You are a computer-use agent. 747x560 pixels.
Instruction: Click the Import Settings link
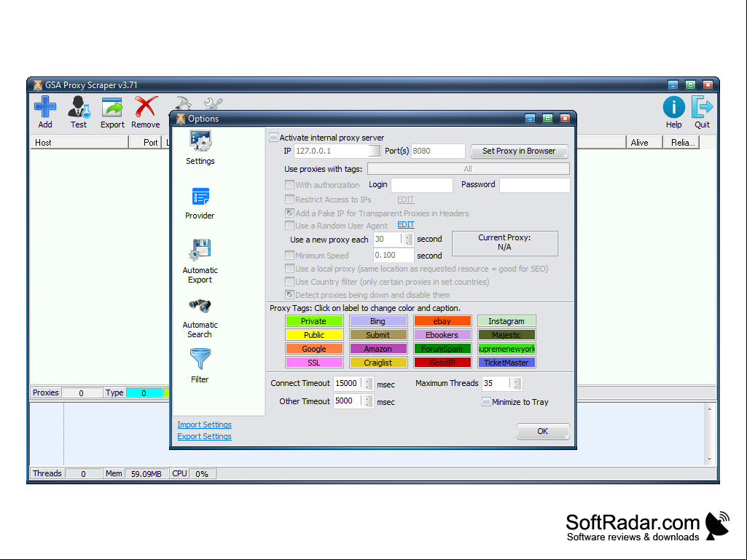coord(204,425)
